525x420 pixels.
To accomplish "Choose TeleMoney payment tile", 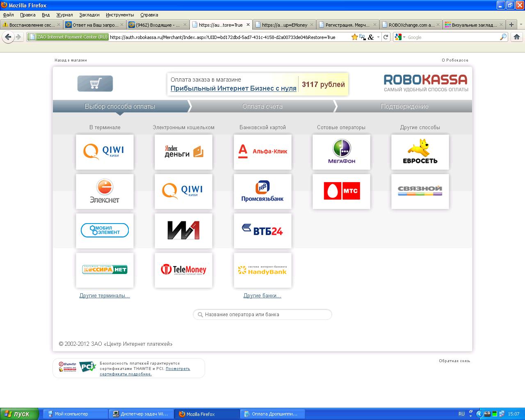I will 183,270.
